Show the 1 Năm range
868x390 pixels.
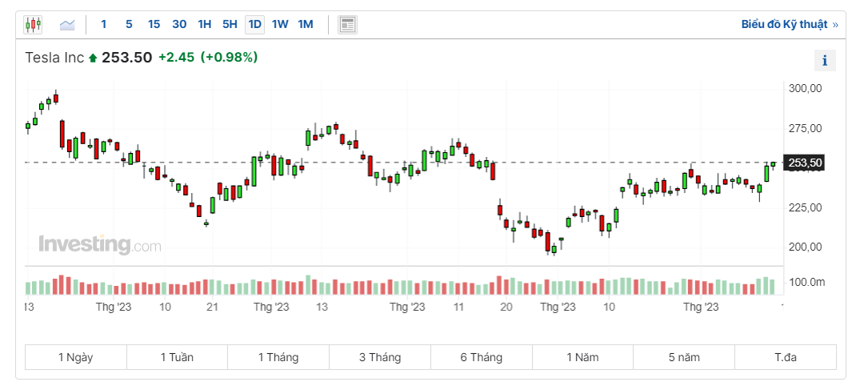pyautogui.click(x=583, y=357)
